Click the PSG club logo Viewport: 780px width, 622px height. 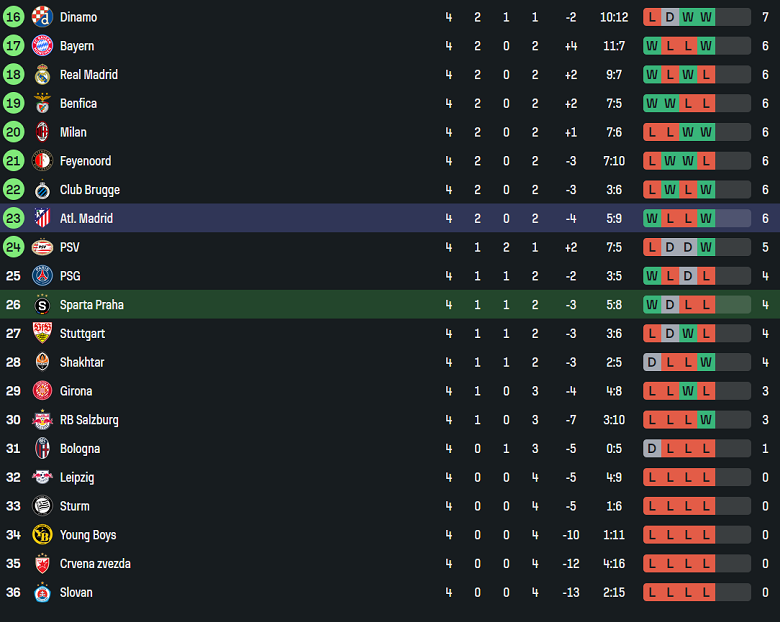(42, 276)
